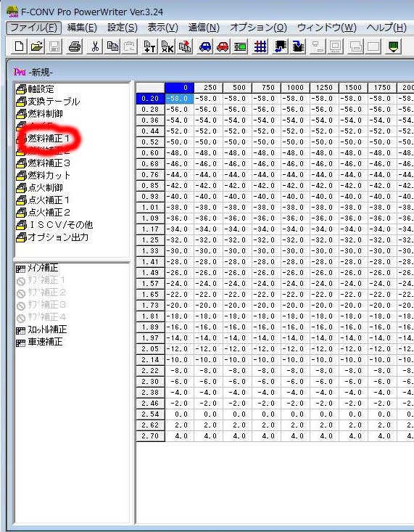Select the 燃料補正3 folder
The image size is (414, 532).
pyautogui.click(x=43, y=163)
